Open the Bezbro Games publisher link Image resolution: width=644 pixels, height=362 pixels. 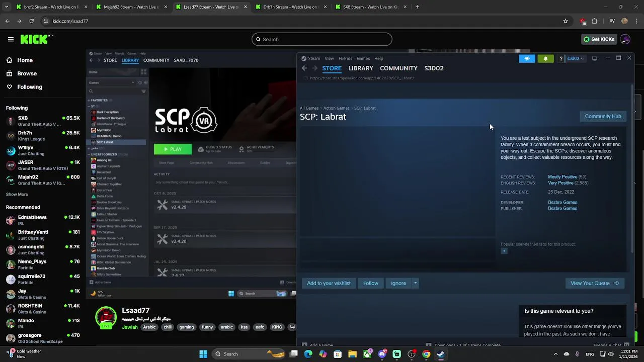(562, 209)
